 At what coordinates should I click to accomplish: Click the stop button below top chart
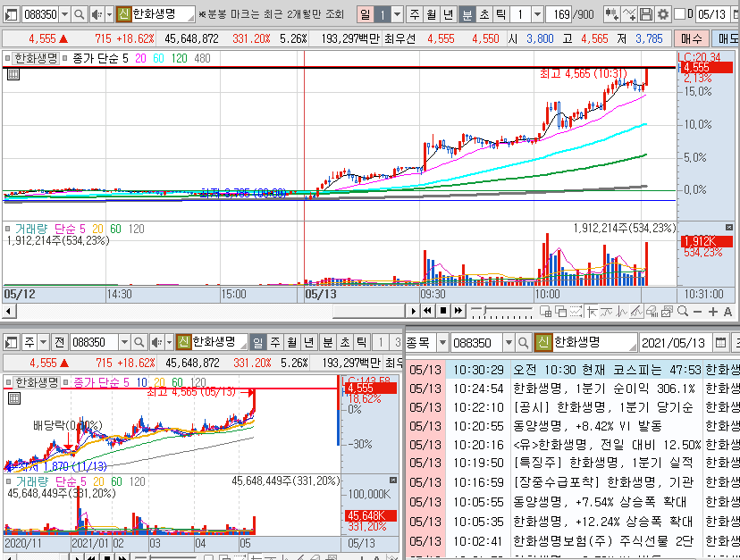pyautogui.click(x=442, y=311)
